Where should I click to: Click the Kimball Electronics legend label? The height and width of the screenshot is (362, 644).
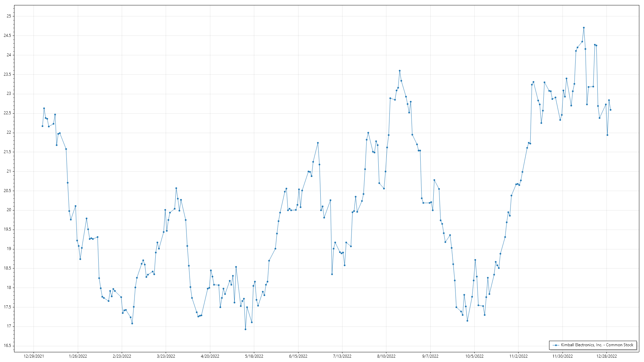597,345
